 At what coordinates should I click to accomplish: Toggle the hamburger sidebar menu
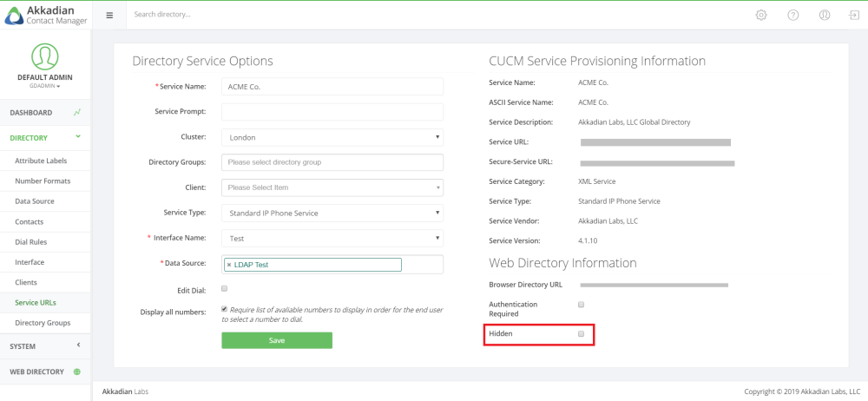pos(109,15)
